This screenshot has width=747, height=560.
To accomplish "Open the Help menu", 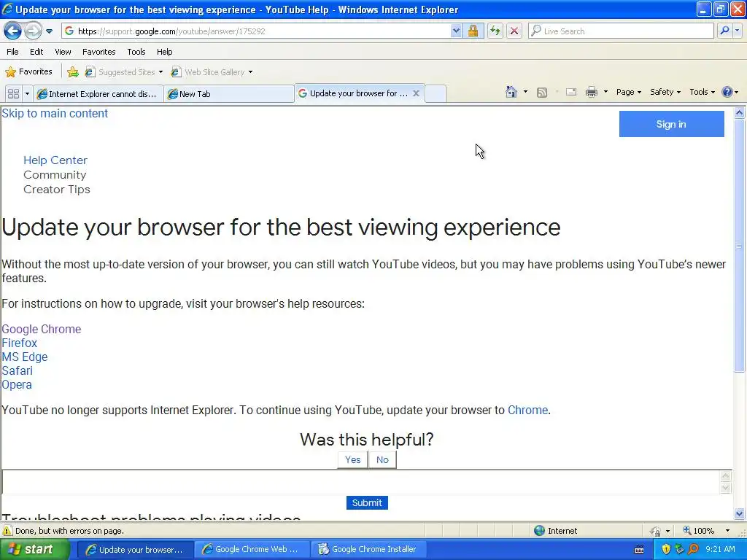I will tap(164, 52).
